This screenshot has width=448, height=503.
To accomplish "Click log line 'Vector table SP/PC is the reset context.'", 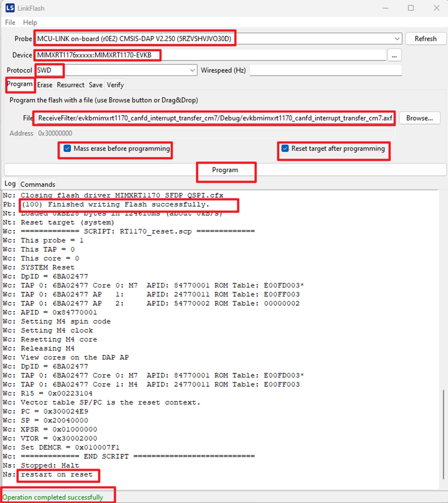I will pyautogui.click(x=110, y=402).
